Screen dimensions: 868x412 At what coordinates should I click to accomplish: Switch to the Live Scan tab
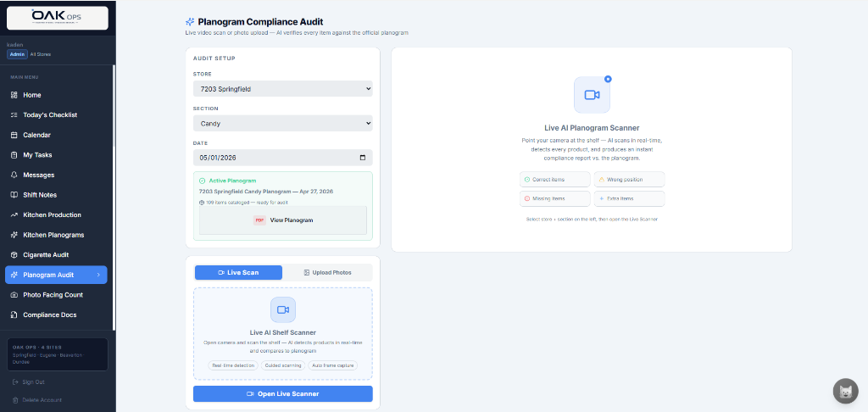pyautogui.click(x=238, y=272)
